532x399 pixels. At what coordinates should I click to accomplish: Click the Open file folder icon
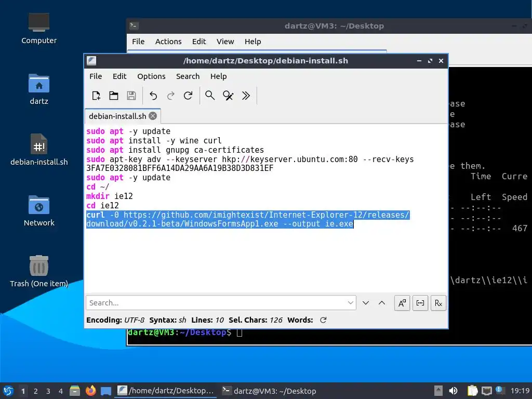pos(114,96)
